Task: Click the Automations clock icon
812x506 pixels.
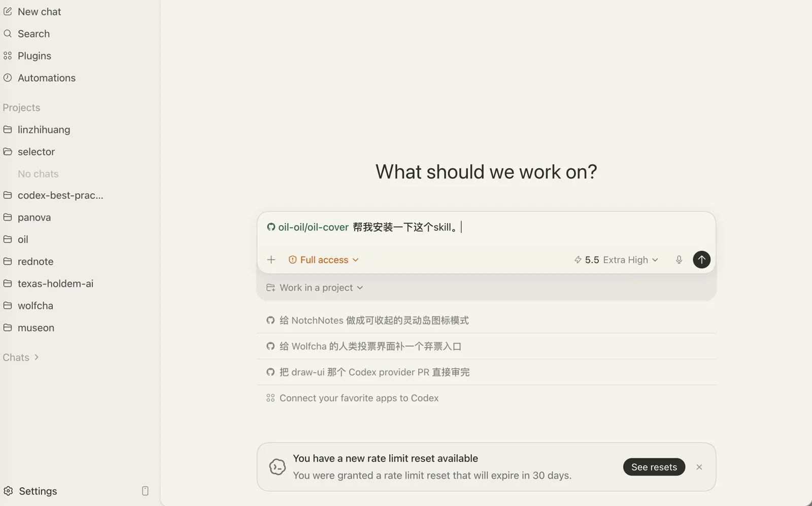Action: pos(8,78)
